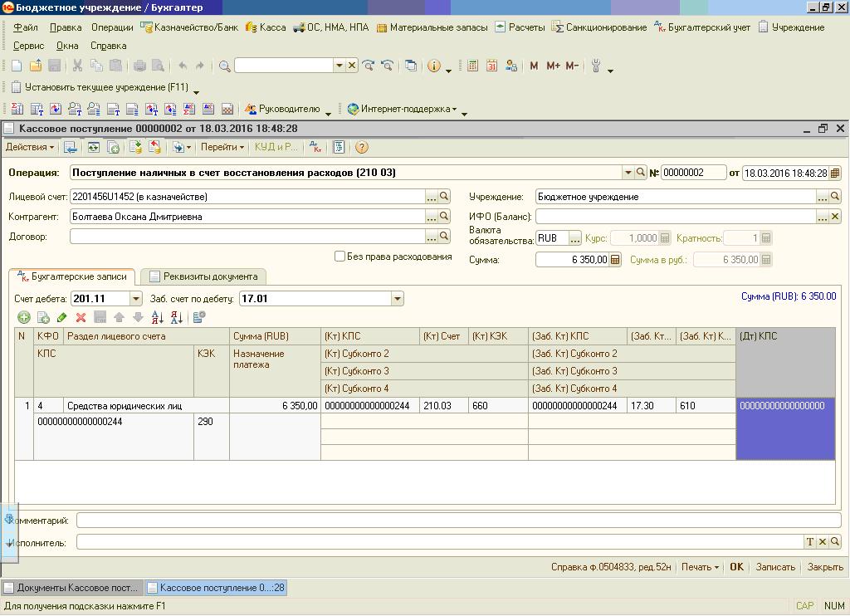Open Контрагент magnifier lookup icon

click(444, 217)
